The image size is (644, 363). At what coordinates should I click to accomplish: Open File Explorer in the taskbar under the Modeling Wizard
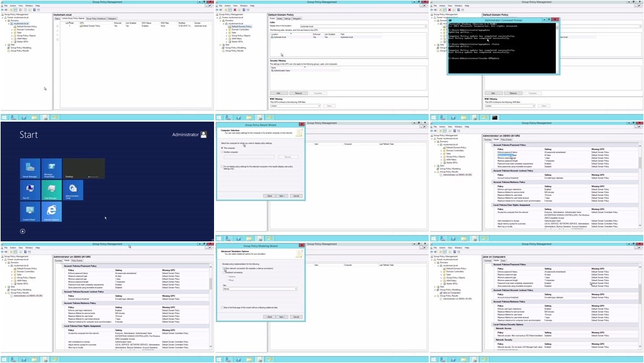point(249,359)
